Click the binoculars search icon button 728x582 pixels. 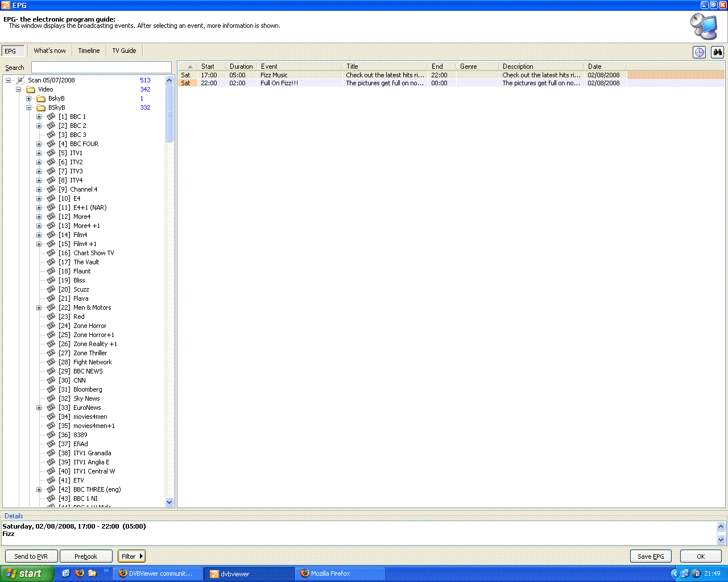pos(717,52)
